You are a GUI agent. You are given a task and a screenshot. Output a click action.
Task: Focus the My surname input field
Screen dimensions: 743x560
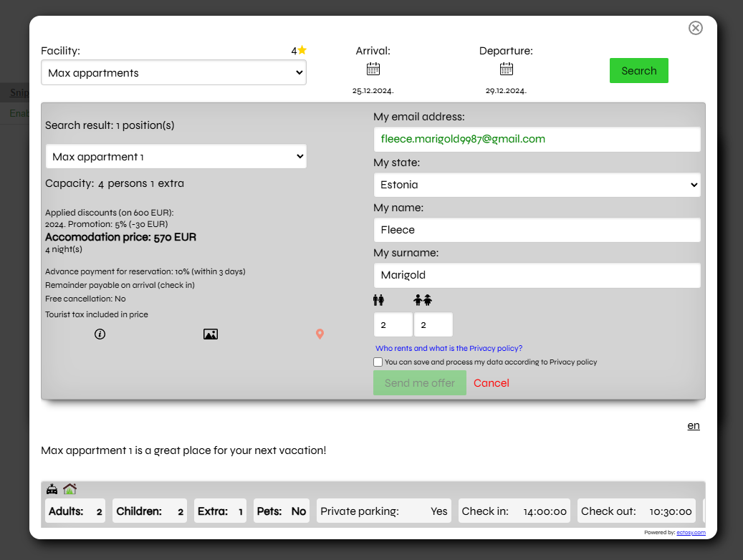537,275
